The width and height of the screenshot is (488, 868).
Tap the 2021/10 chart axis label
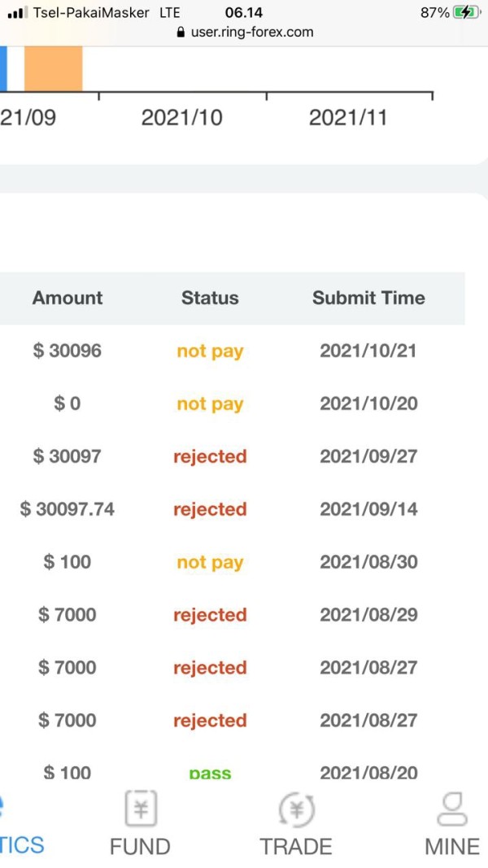(x=181, y=117)
